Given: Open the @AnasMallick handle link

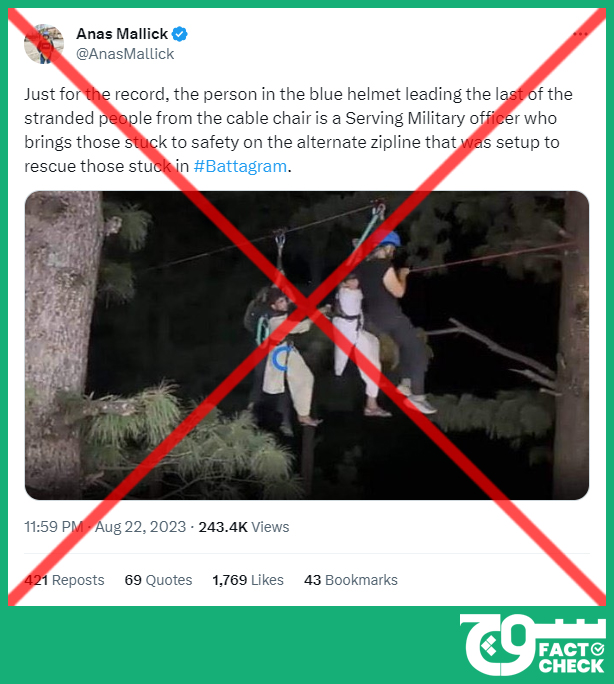Looking at the screenshot, I should pos(125,54).
